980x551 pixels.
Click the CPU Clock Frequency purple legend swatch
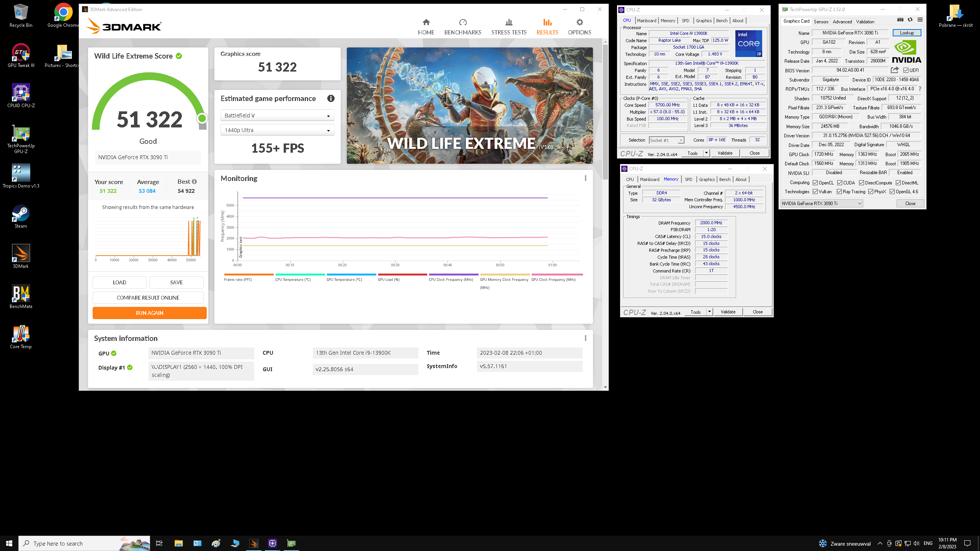pyautogui.click(x=454, y=274)
